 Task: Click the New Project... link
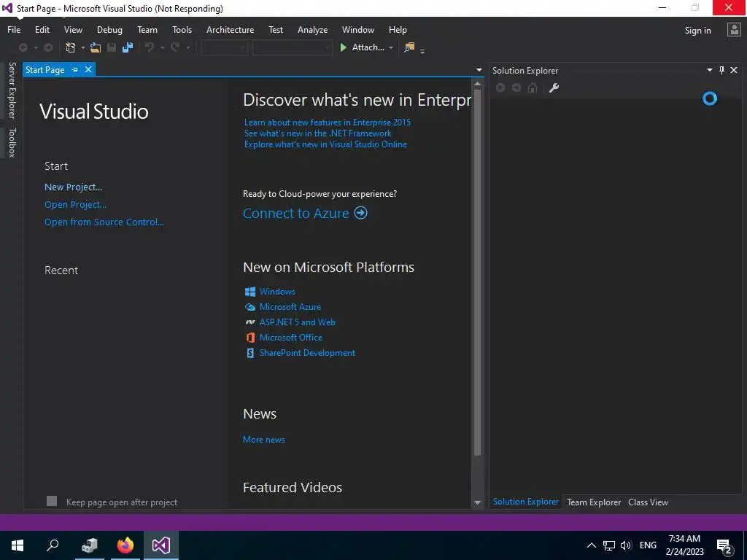coord(74,187)
